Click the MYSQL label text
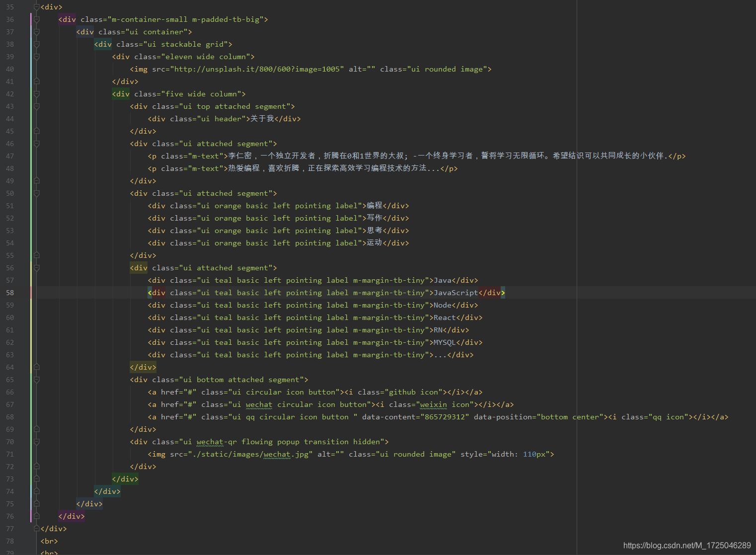 click(x=445, y=342)
